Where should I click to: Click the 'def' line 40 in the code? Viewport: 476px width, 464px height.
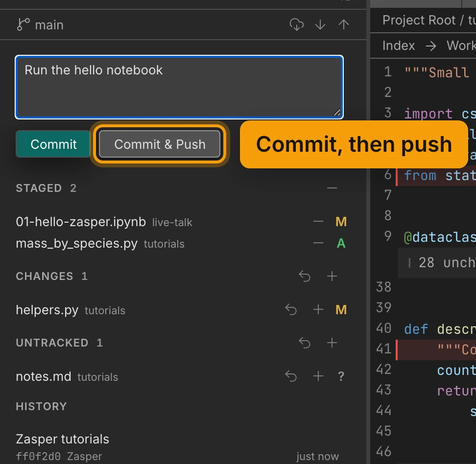click(x=440, y=329)
